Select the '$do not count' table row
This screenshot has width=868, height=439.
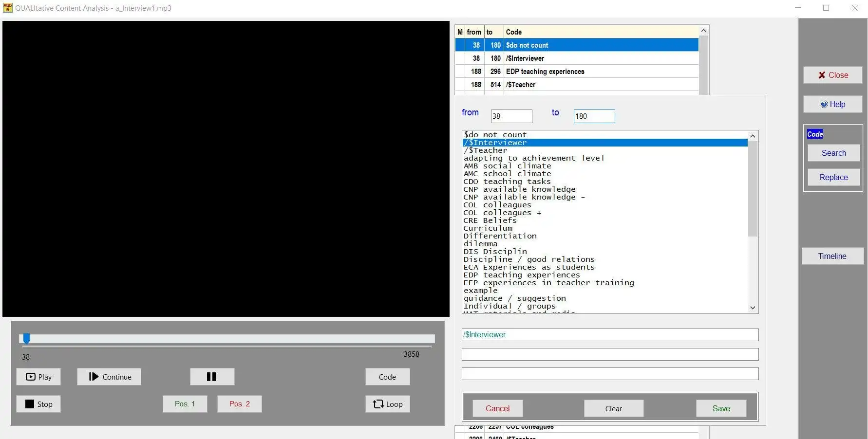click(x=577, y=45)
